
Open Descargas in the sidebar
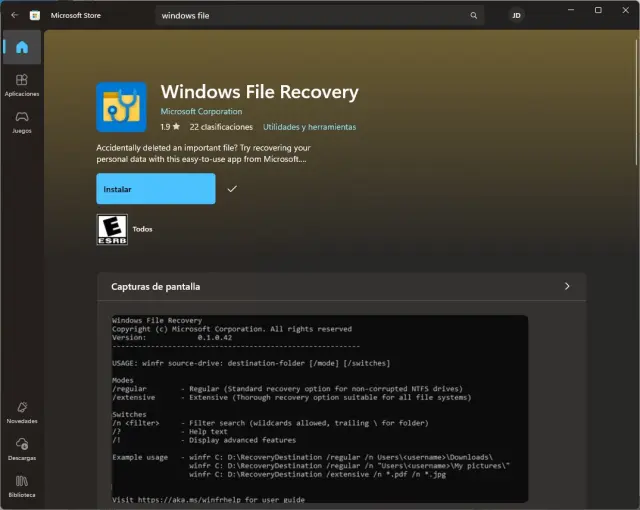22,448
